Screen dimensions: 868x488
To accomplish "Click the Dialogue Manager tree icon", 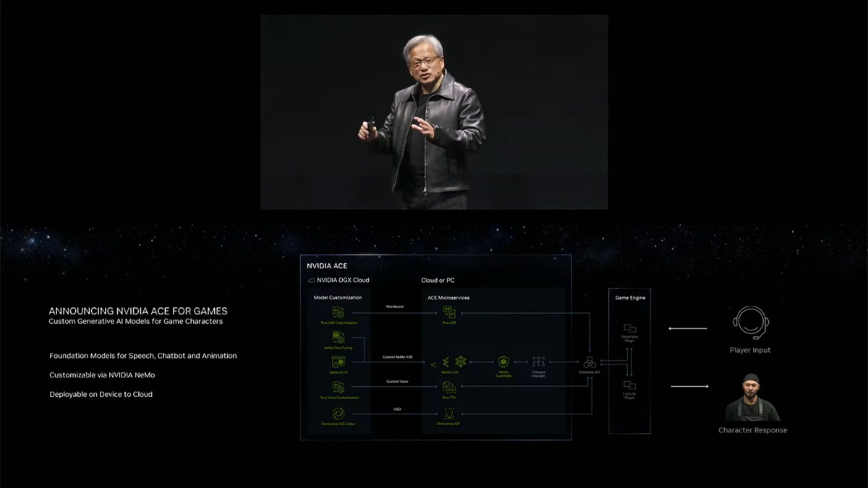I will [x=537, y=361].
